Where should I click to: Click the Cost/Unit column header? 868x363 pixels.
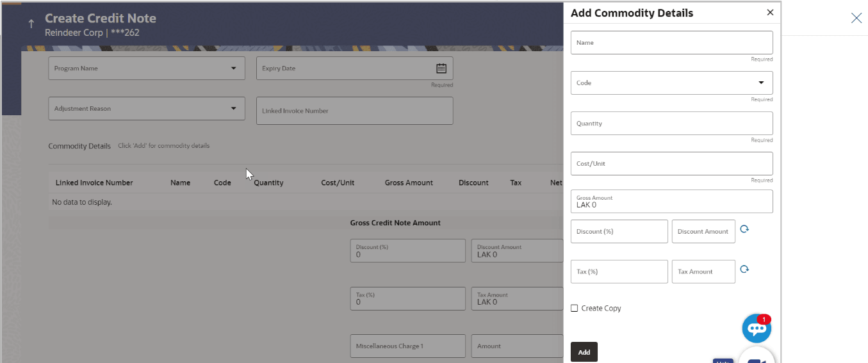338,182
